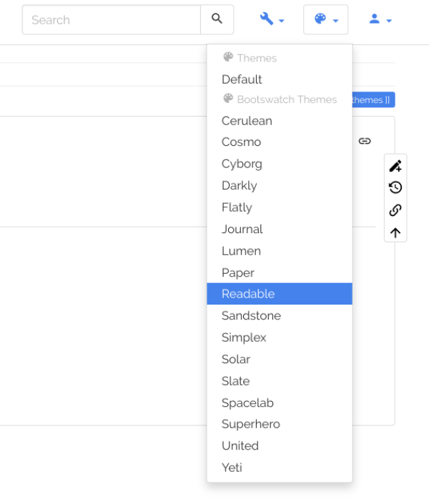Switch to the Readable theme

[x=248, y=294]
